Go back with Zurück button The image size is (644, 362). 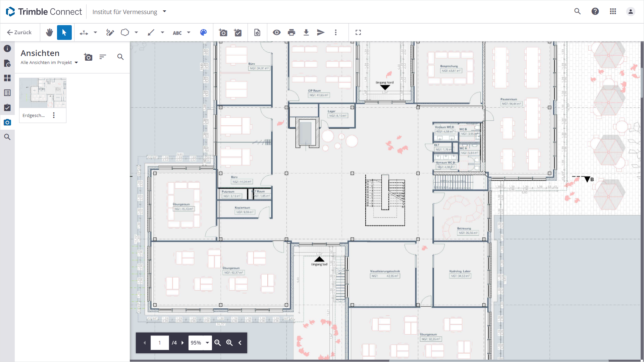pos(19,33)
